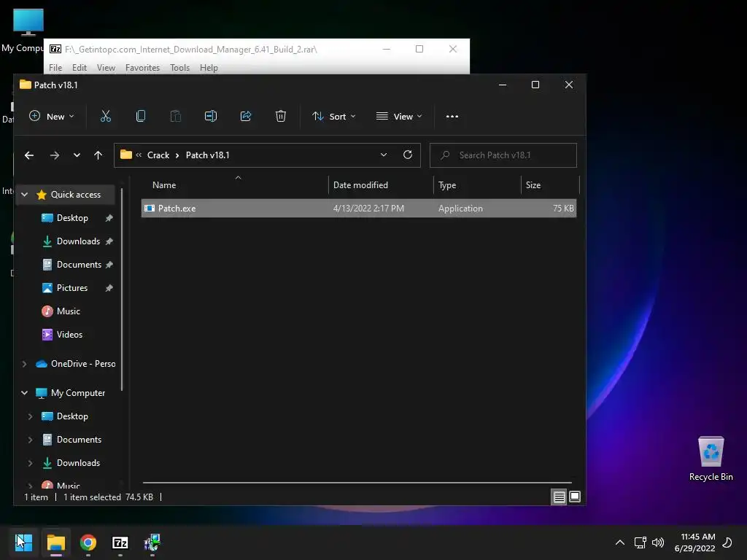
Task: Open Pictures in Quick access
Action: pos(72,288)
